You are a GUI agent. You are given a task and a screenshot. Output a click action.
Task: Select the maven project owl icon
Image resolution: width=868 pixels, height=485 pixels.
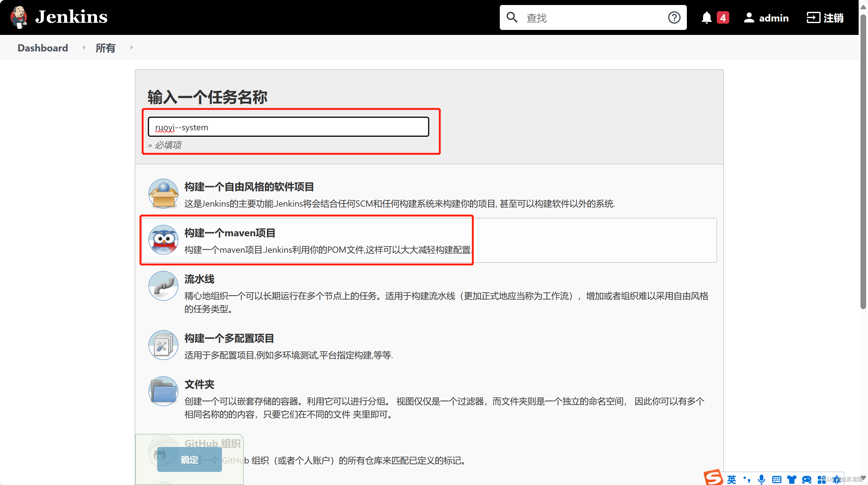163,240
